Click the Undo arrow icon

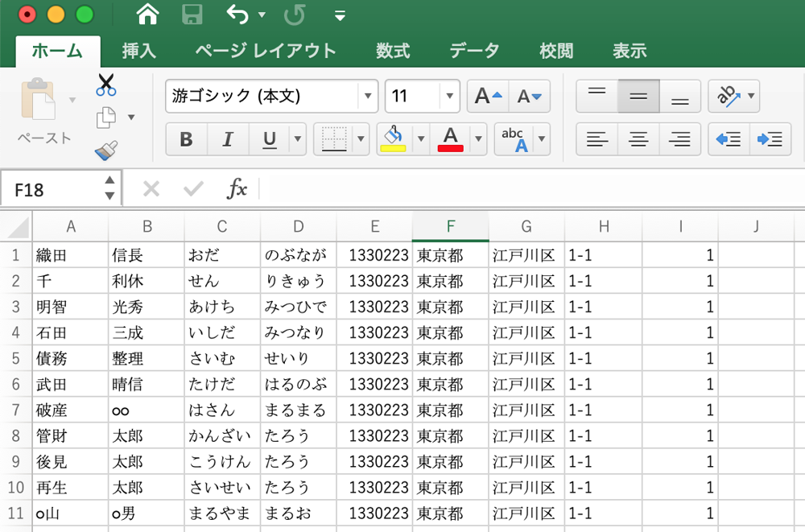[x=237, y=14]
